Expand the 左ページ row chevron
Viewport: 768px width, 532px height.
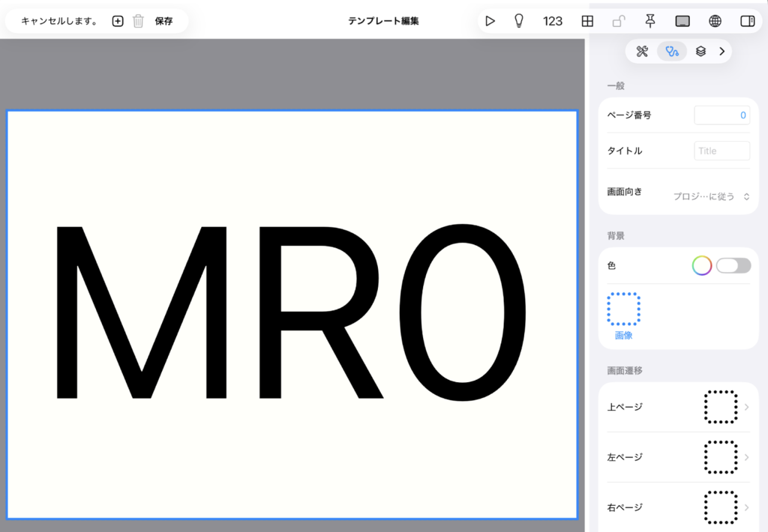[x=746, y=457]
